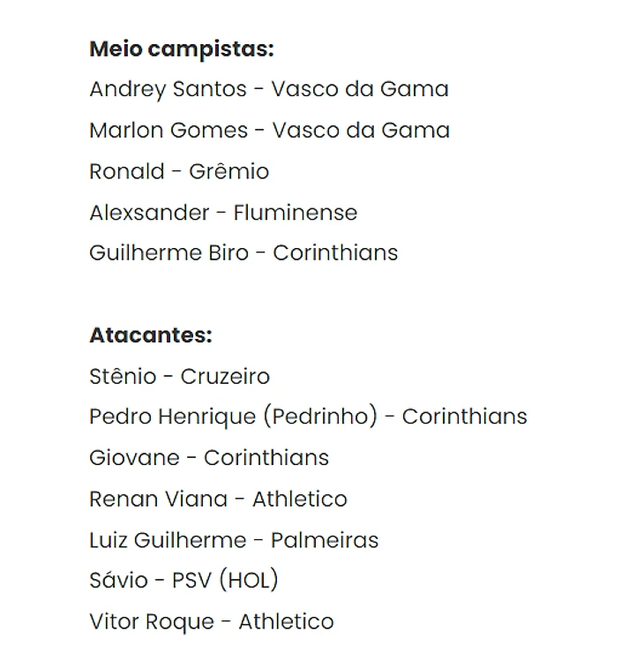Click the word 'Grêmio'
Image resolution: width=644 pixels, height=661 pixels.
(x=228, y=171)
